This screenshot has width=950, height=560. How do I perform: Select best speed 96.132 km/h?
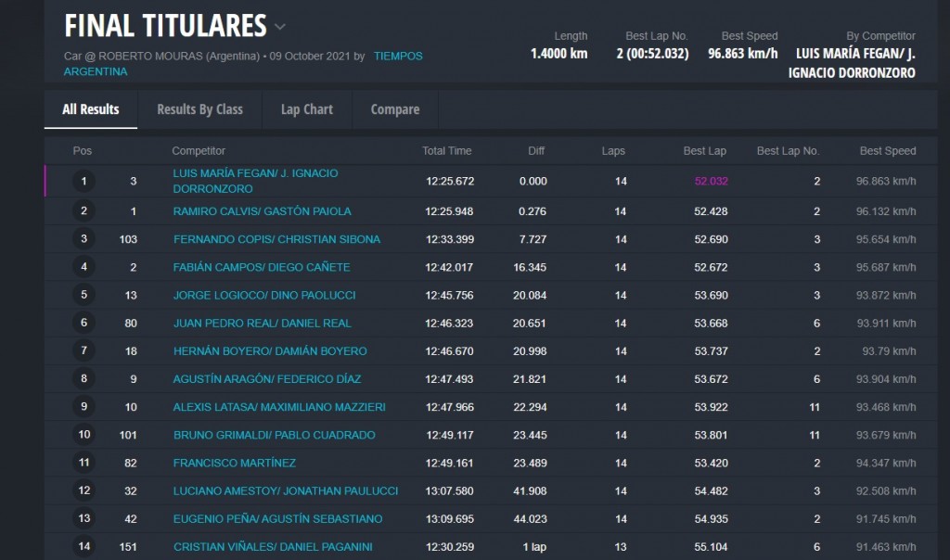(886, 211)
